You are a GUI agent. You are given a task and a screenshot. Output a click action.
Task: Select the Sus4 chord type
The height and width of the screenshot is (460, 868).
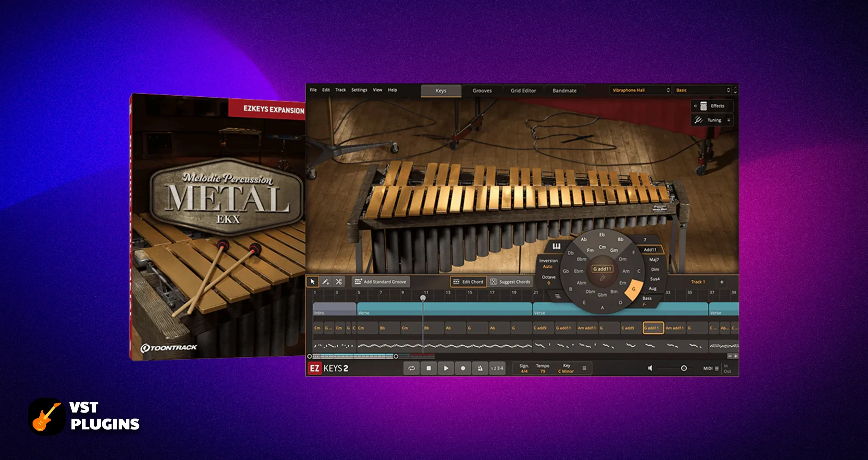(655, 279)
